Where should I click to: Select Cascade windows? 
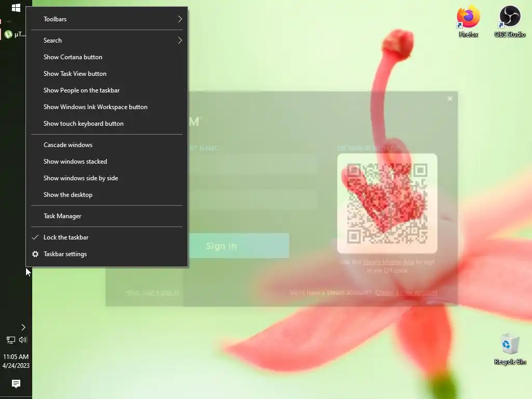pyautogui.click(x=107, y=145)
